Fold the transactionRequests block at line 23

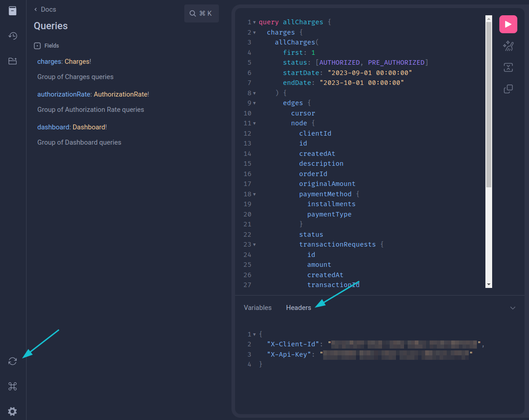(254, 245)
